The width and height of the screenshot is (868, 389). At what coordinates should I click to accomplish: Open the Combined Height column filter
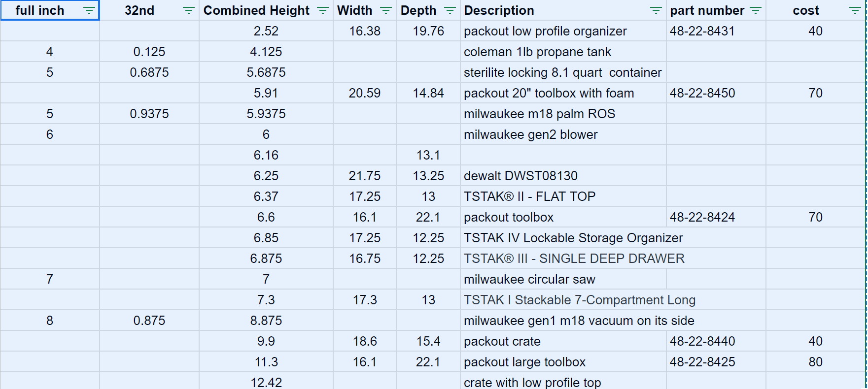pos(322,10)
